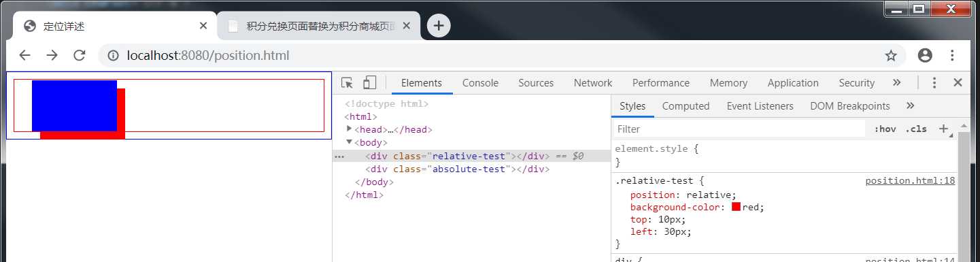980x262 pixels.
Task: Open a new browser tab
Action: click(439, 26)
